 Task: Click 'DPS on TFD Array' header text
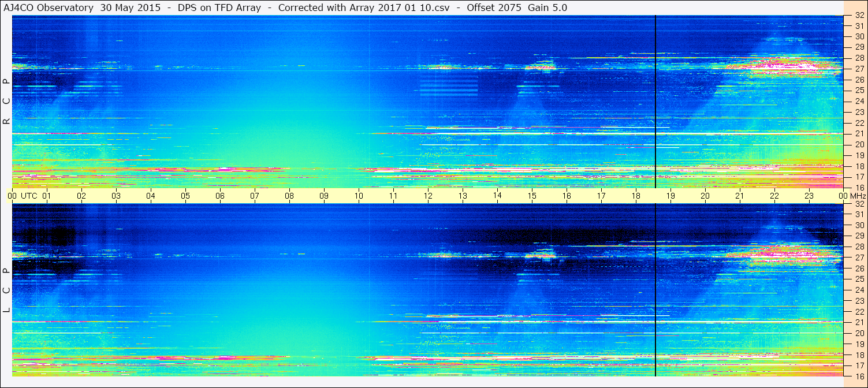[220, 8]
